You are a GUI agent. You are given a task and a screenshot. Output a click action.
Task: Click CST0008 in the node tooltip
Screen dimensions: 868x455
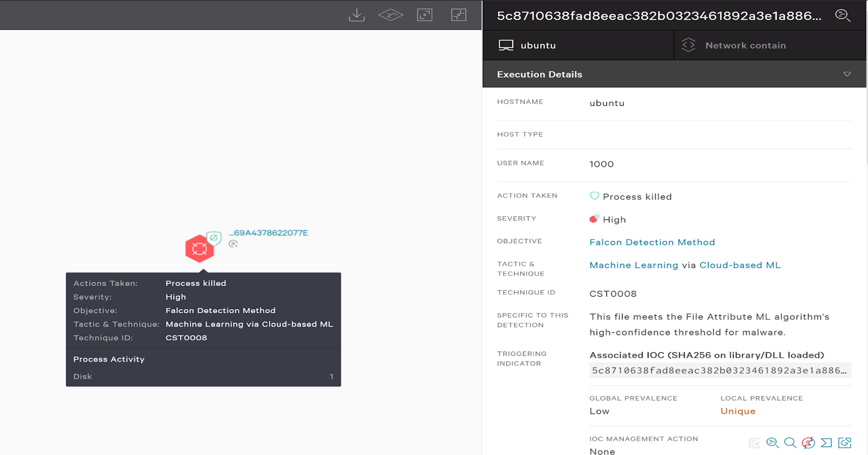click(186, 338)
